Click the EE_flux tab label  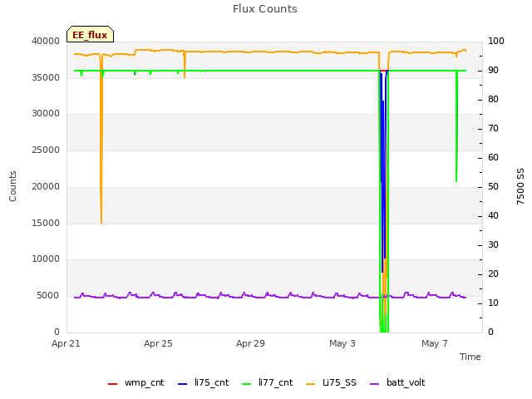90,35
